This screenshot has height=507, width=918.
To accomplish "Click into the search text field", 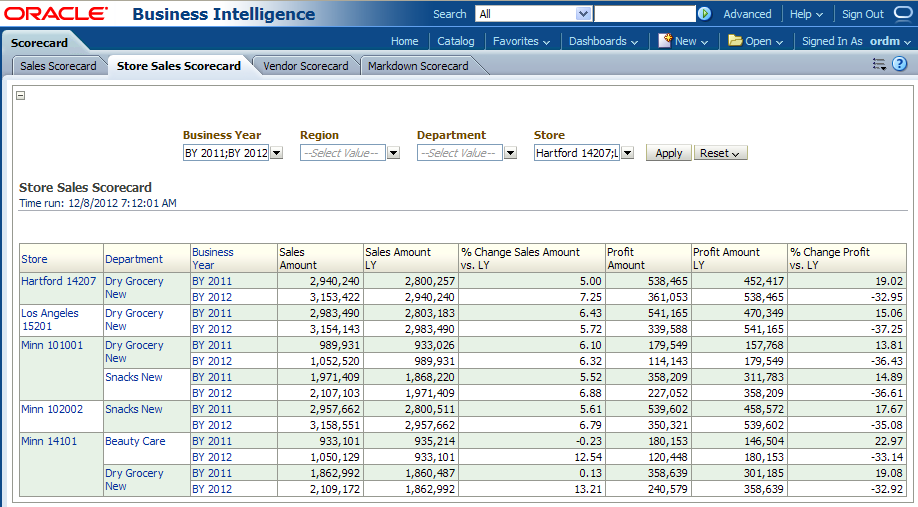I will [644, 14].
